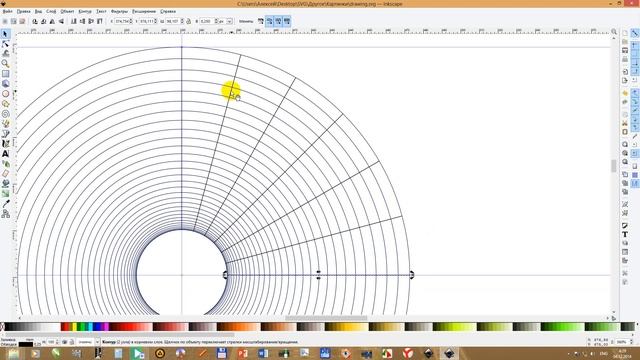Select the 3D box tool
Image resolution: width=640 pixels, height=360 pixels.
(5, 84)
